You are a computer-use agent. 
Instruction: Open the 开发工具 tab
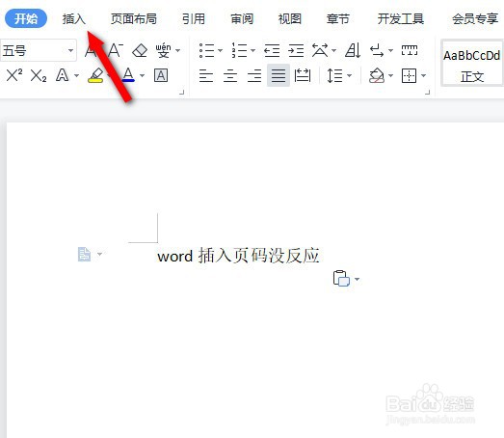coord(401,19)
